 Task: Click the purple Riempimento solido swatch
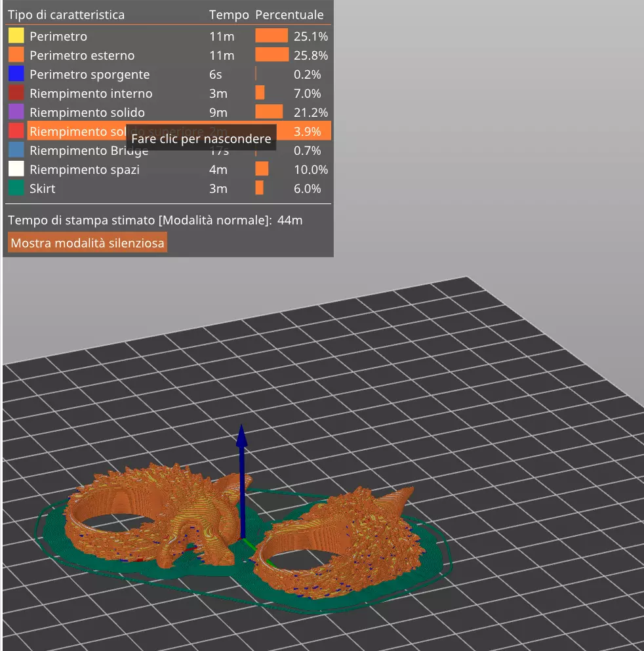pyautogui.click(x=16, y=112)
